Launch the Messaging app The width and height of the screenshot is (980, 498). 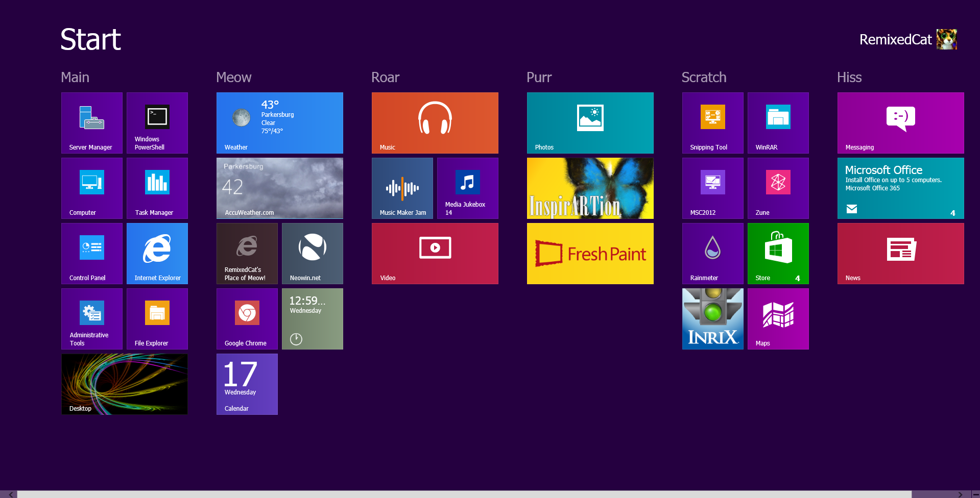[x=900, y=122]
